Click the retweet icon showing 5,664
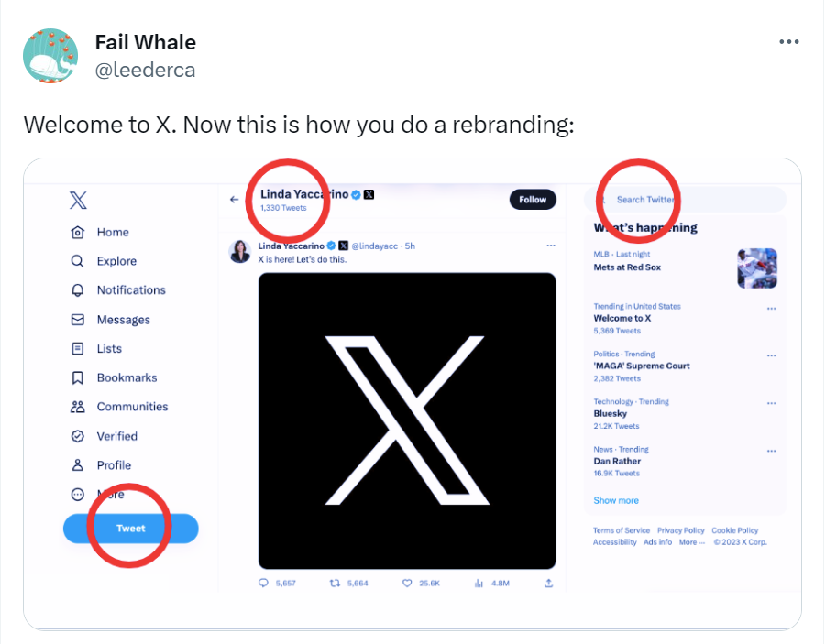The width and height of the screenshot is (826, 644). [335, 583]
